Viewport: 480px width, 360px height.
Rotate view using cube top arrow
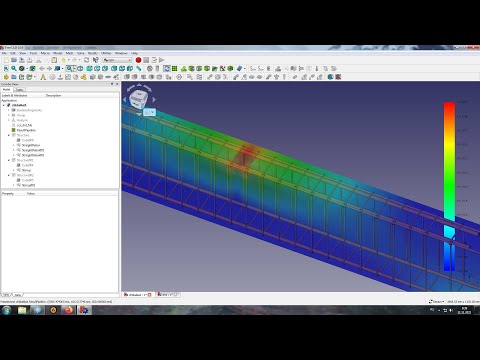(x=139, y=85)
